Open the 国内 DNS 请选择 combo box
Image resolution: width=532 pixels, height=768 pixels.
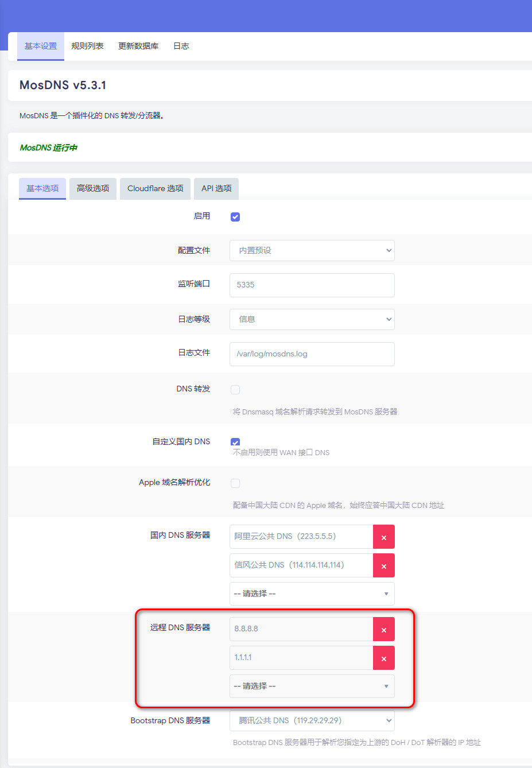click(x=312, y=594)
